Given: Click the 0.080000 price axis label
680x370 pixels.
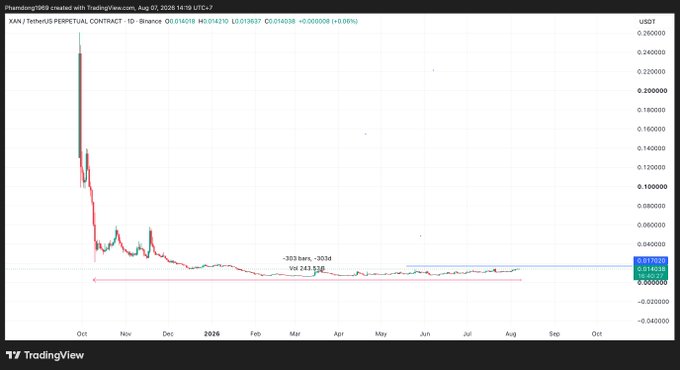Looking at the screenshot, I should click(x=651, y=206).
